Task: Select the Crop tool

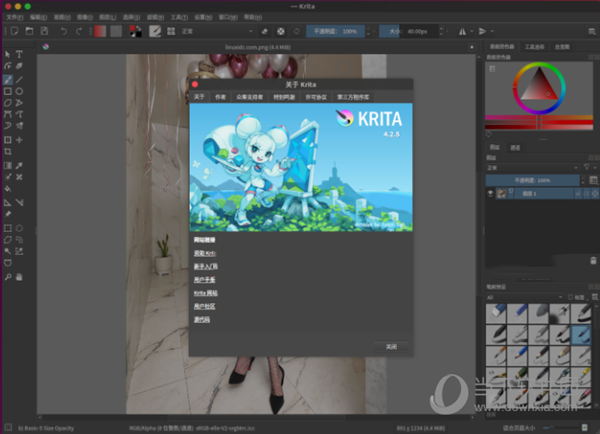Action: coord(8,152)
